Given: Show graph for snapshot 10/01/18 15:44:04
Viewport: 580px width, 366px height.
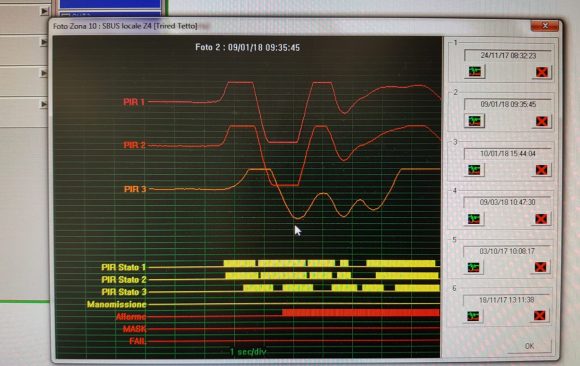Looking at the screenshot, I should (474, 170).
